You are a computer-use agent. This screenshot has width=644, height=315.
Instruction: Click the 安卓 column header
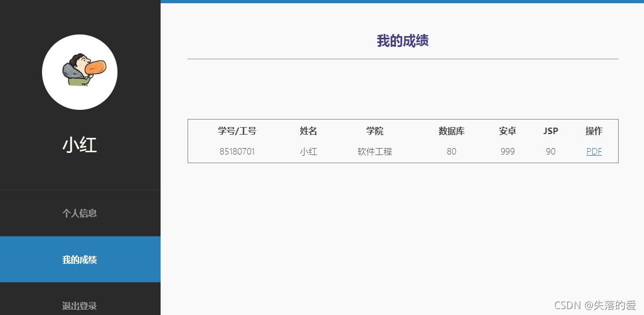click(508, 131)
